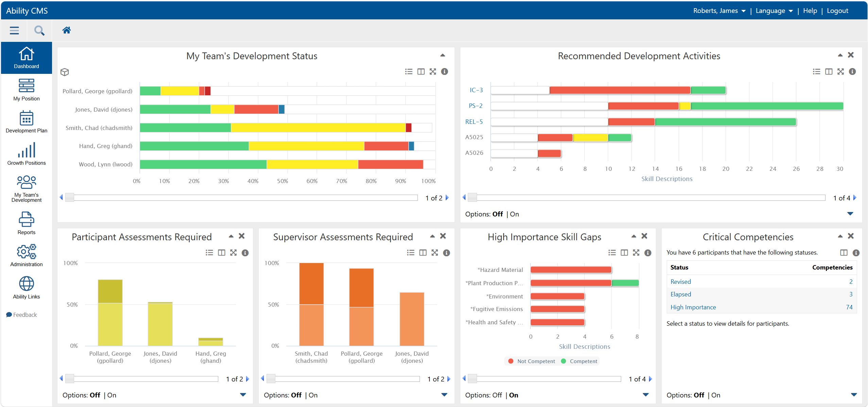Open Administration in sidebar
Image resolution: width=868 pixels, height=407 pixels.
point(27,256)
